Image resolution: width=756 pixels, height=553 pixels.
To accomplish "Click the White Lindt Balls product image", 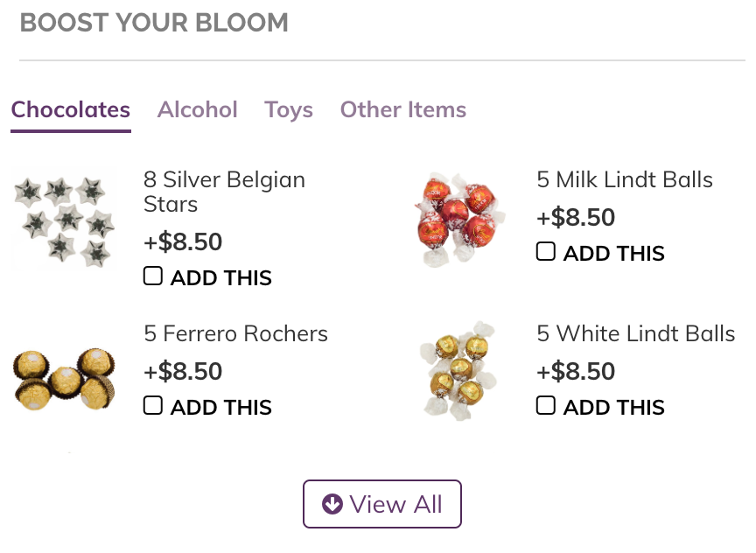I will [457, 370].
